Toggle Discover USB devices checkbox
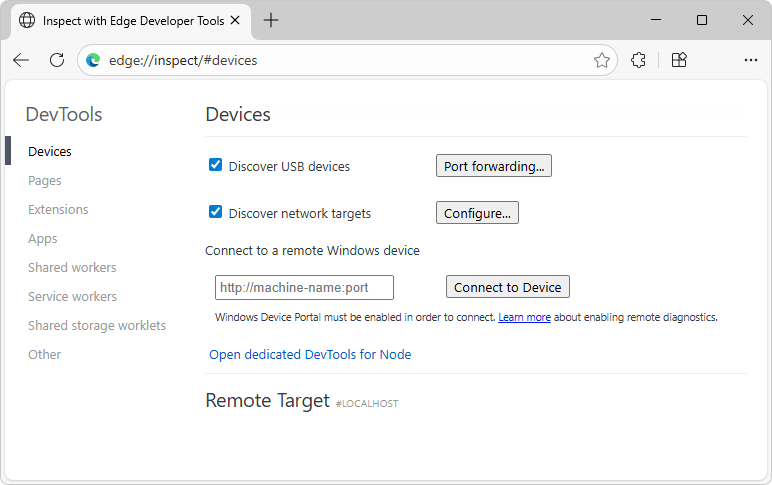772x485 pixels. click(x=215, y=165)
